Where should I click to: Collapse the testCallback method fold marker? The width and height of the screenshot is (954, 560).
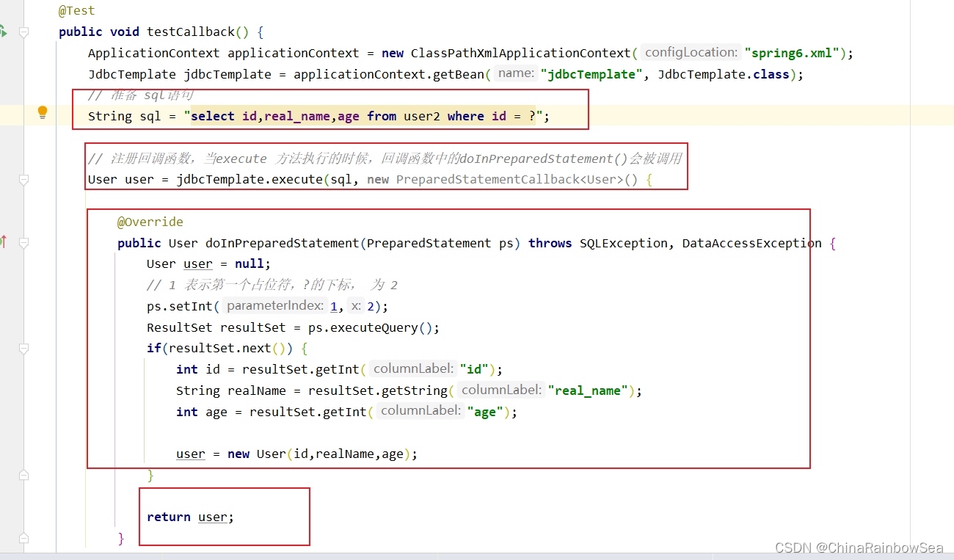point(23,32)
